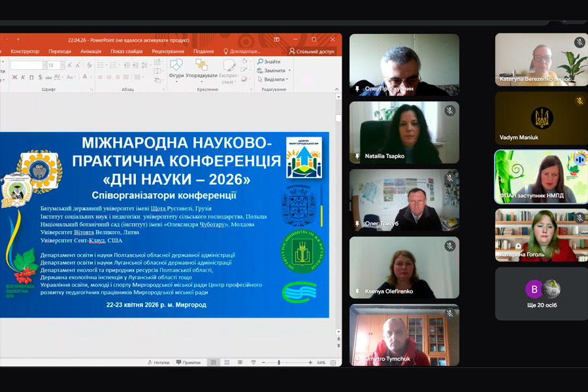588x392 pixels.
Task: Zoom out with the minus button
Action: click(264, 363)
